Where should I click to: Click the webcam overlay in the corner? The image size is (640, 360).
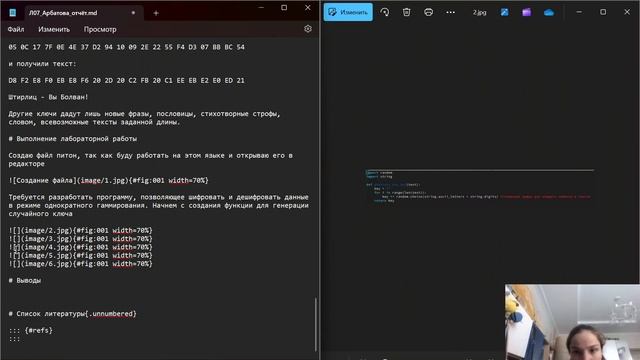pyautogui.click(x=572, y=322)
